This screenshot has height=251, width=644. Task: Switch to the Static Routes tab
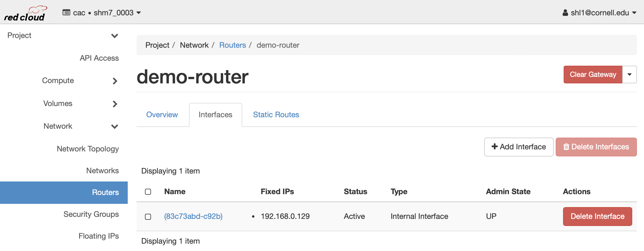tap(276, 115)
